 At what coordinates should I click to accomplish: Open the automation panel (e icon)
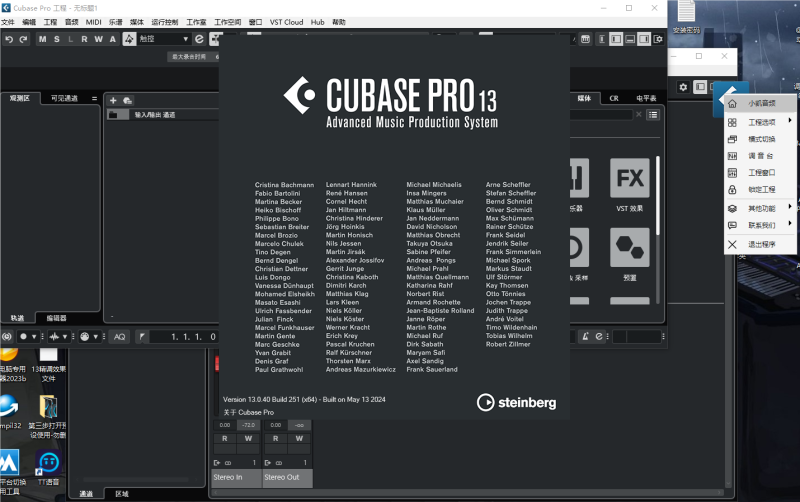coord(199,39)
